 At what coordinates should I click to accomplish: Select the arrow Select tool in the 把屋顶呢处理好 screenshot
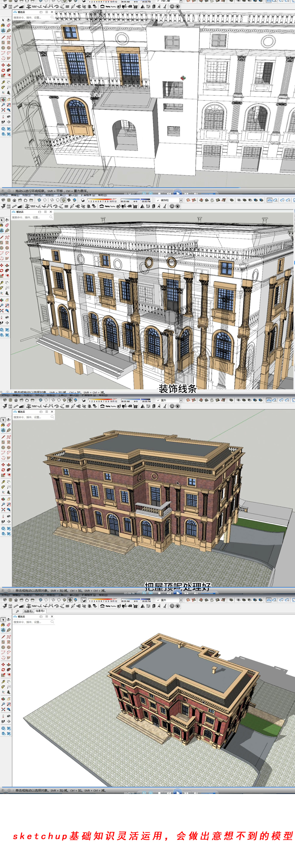[3, 420]
